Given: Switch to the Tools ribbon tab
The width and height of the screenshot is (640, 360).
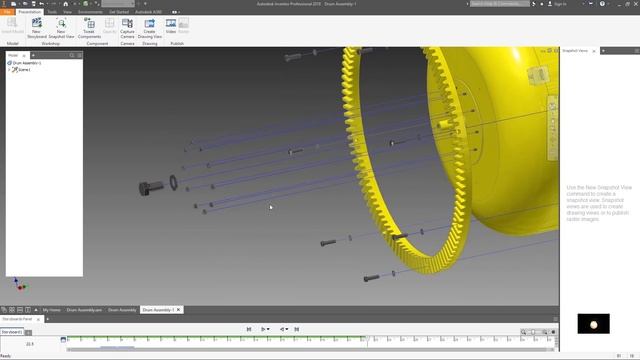Looking at the screenshot, I should [52, 12].
